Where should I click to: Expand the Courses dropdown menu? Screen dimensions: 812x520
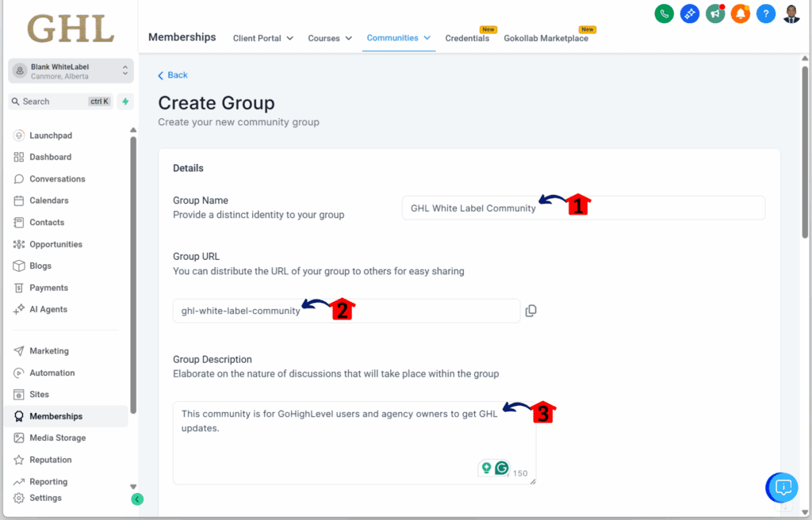click(330, 38)
